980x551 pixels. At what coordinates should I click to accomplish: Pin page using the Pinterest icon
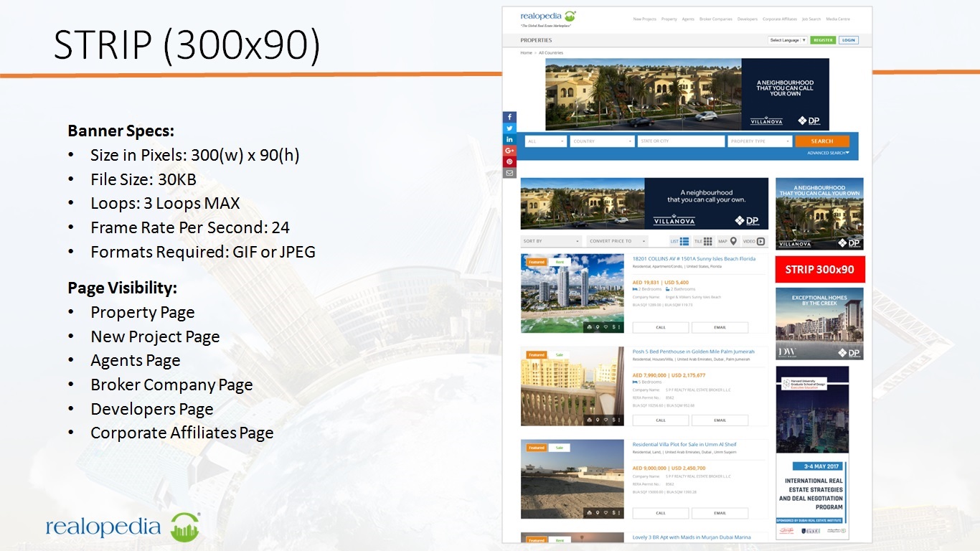click(509, 161)
